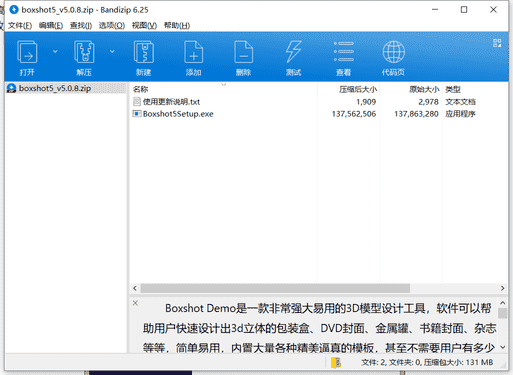
Task: Click the comment panel scroll up arrow
Action: coord(503,303)
